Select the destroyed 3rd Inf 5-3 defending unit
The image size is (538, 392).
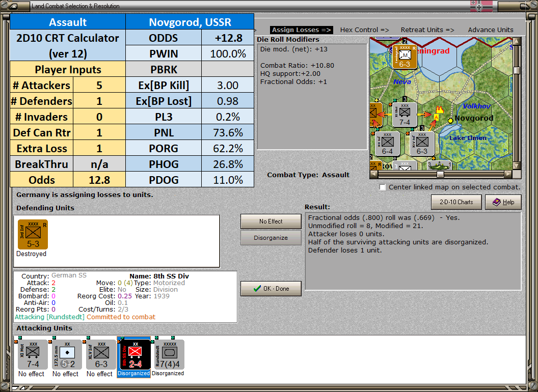33,235
